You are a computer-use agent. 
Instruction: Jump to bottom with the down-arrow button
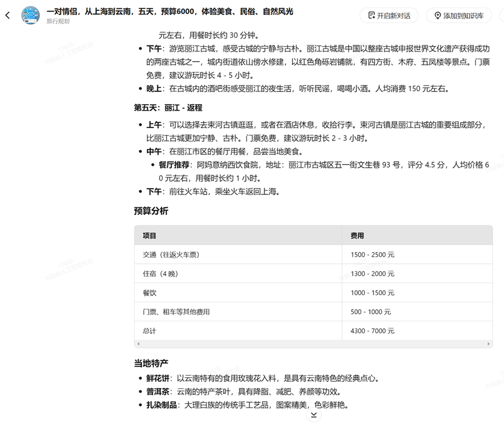313,415
